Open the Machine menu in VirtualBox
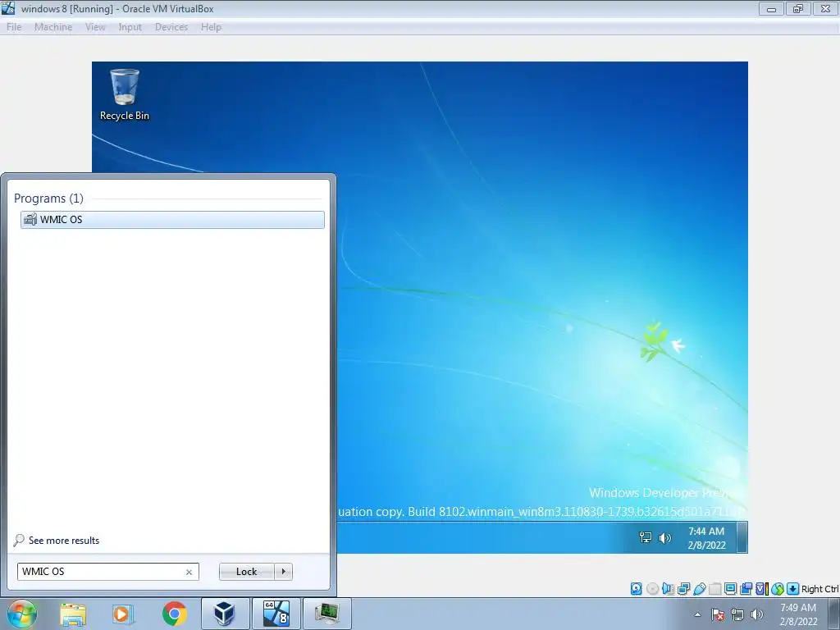The width and height of the screenshot is (840, 630). click(x=53, y=27)
